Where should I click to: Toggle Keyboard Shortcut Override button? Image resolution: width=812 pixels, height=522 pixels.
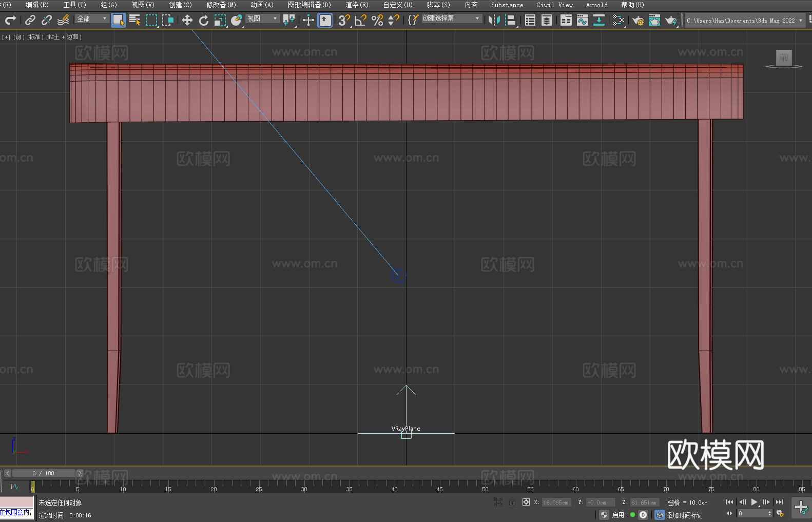pos(325,20)
